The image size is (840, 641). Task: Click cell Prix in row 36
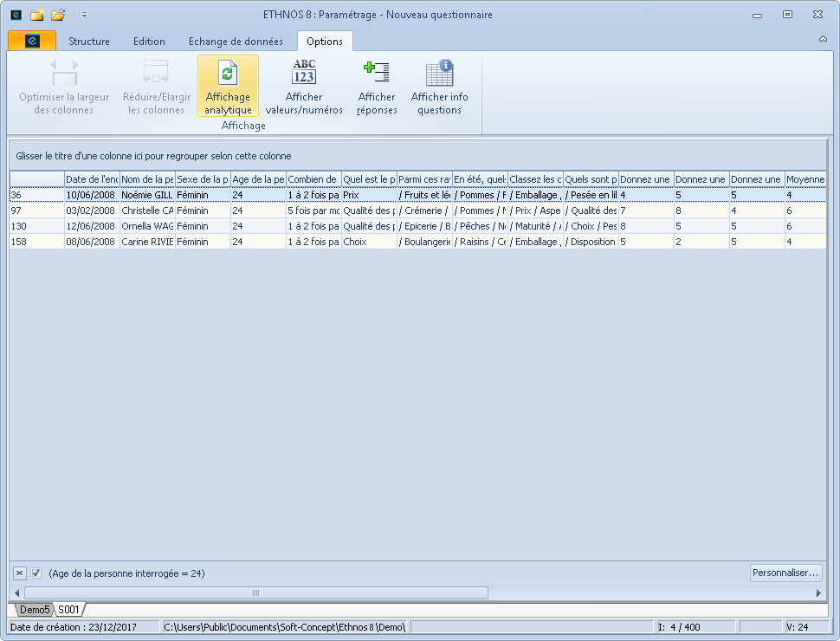369,195
